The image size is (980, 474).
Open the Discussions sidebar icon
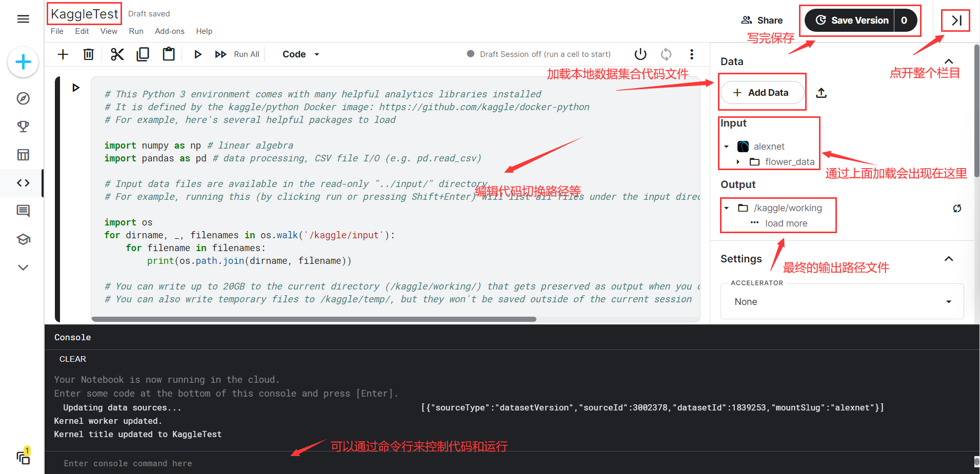[x=23, y=211]
